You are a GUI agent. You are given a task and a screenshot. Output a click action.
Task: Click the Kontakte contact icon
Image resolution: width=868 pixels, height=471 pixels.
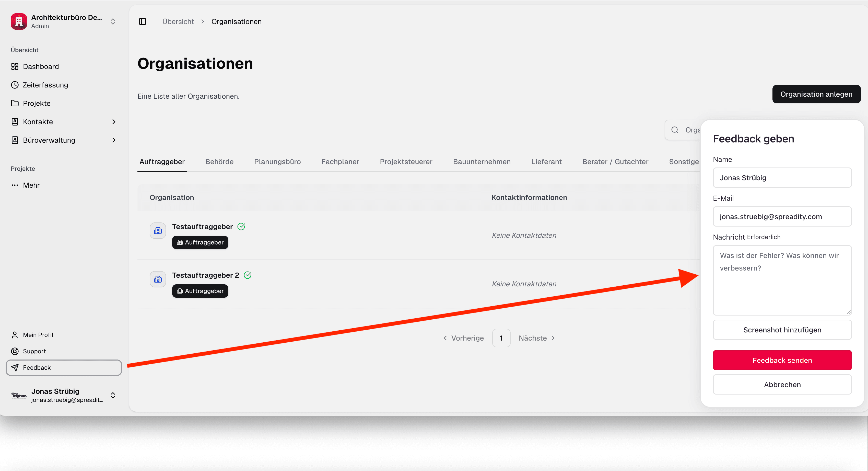15,122
